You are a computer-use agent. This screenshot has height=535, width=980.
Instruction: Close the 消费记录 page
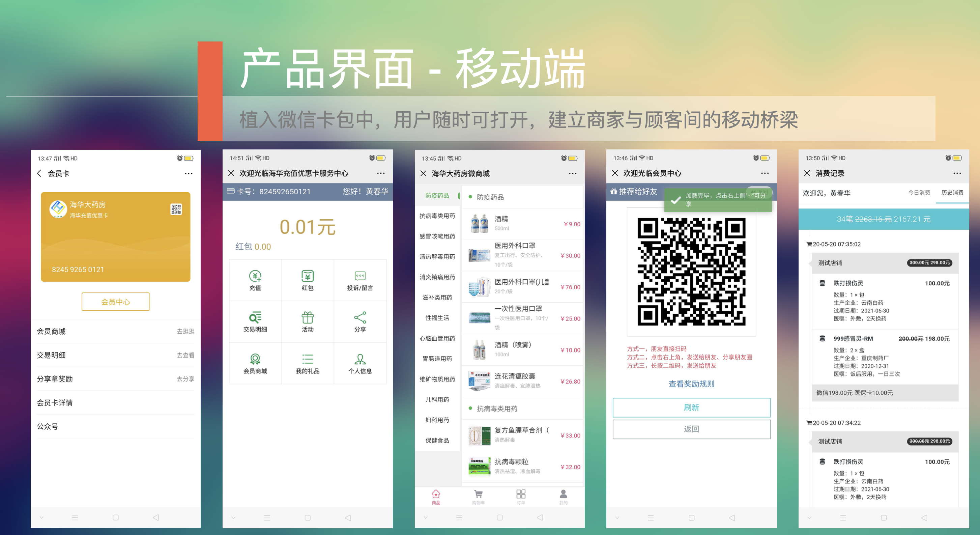807,173
